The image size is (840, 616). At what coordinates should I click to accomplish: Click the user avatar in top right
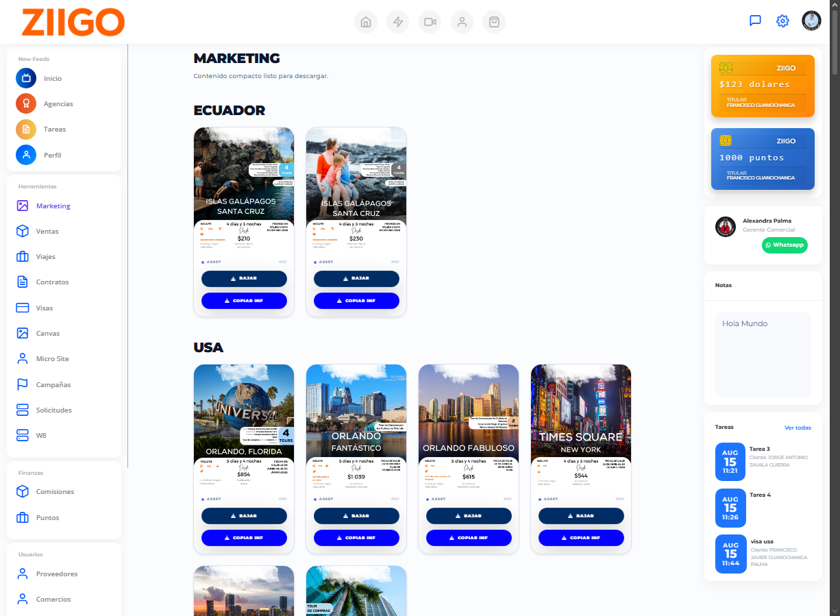(811, 21)
